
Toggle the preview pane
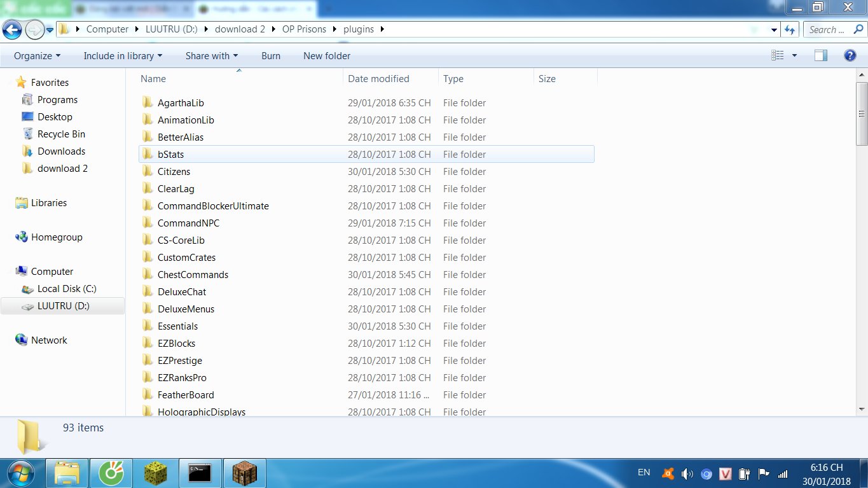pyautogui.click(x=820, y=55)
